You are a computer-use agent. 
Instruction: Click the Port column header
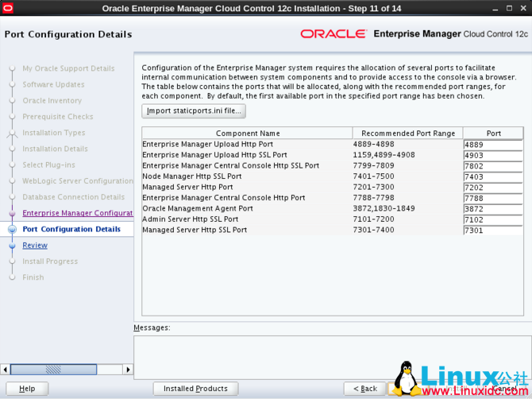click(493, 133)
